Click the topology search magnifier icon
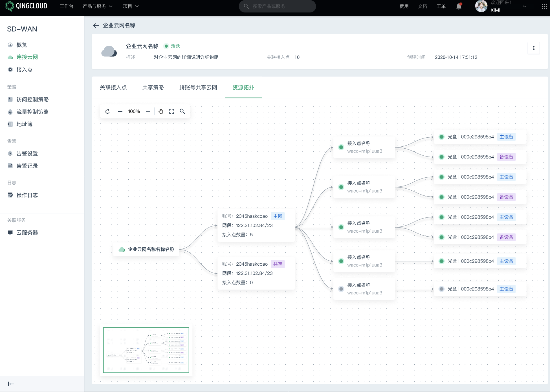This screenshot has height=392, width=550. [x=182, y=111]
